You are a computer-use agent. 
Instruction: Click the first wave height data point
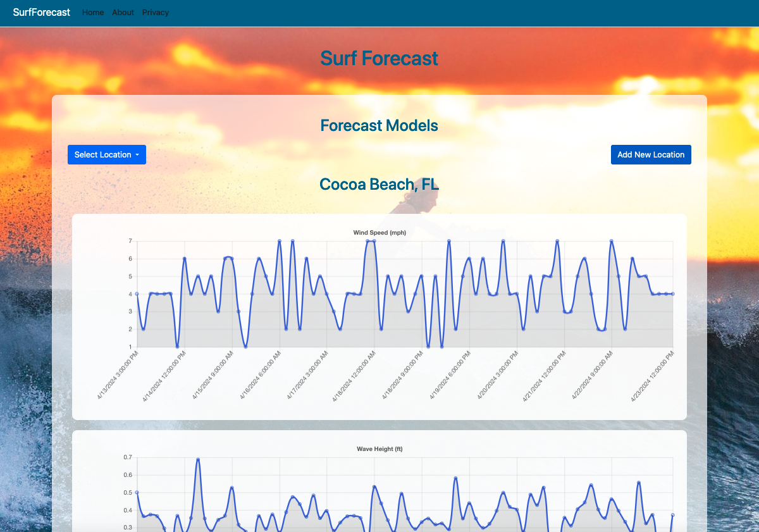coord(137,492)
